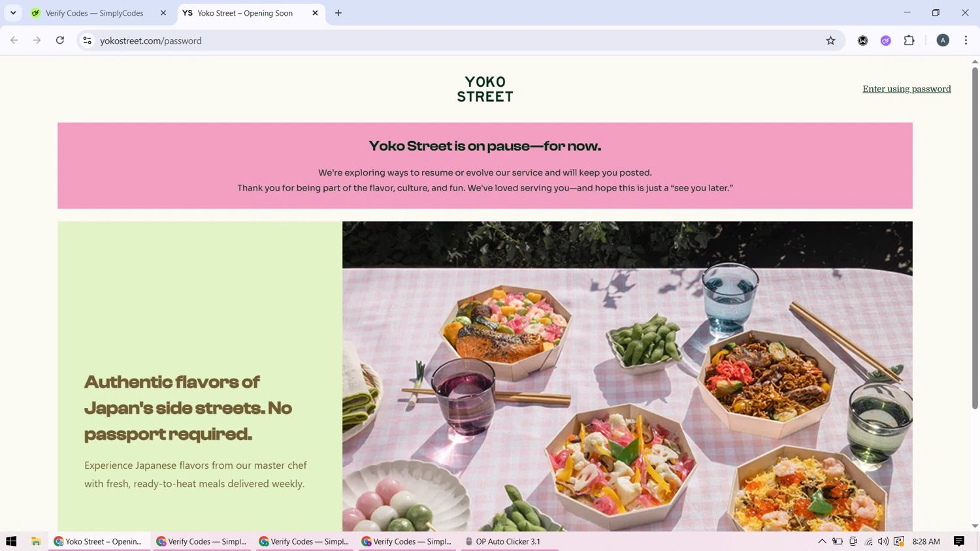Click the browser forward arrow
This screenshot has width=980, height=551.
37,40
